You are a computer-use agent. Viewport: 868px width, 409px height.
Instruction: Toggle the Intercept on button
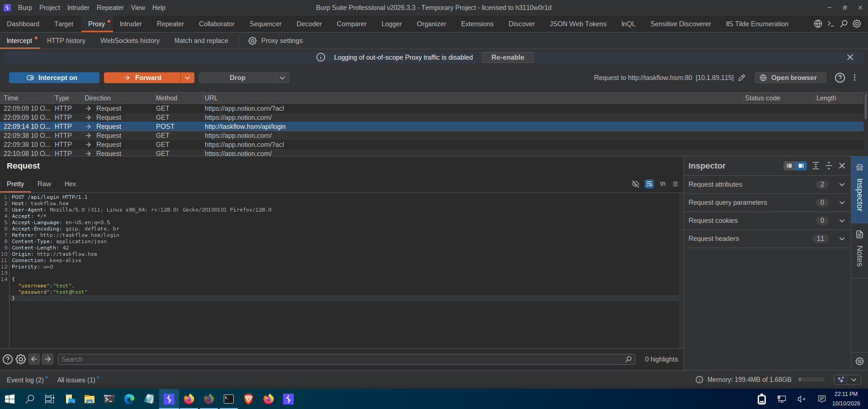click(x=54, y=78)
